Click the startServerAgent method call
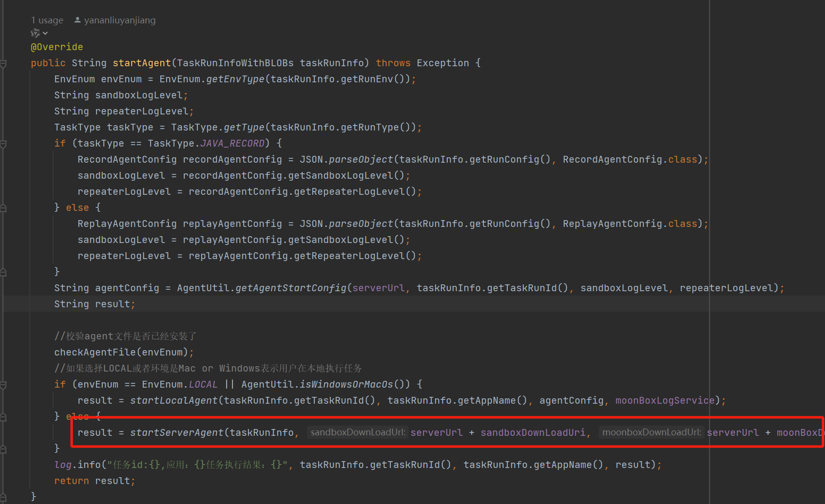This screenshot has height=504, width=825. click(x=177, y=433)
